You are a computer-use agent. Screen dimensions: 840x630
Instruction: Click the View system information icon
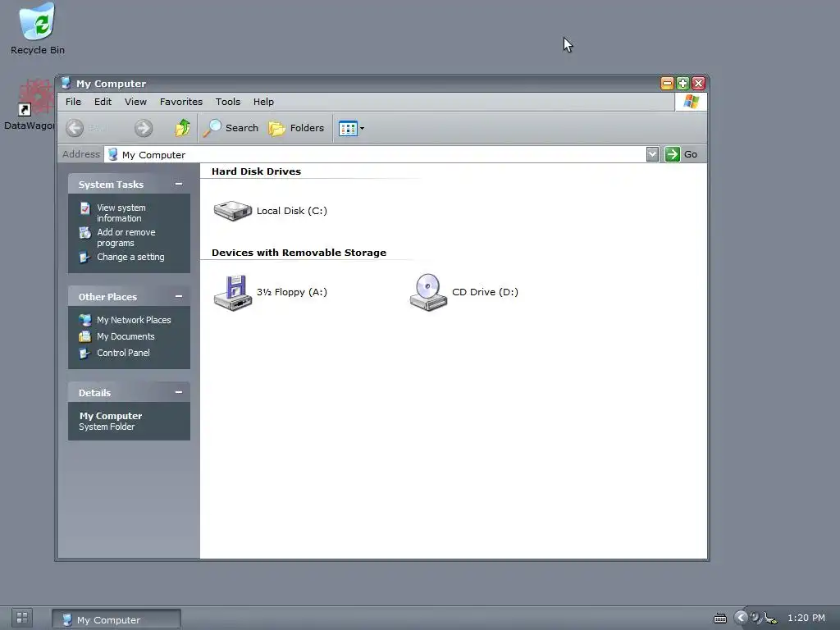point(85,208)
